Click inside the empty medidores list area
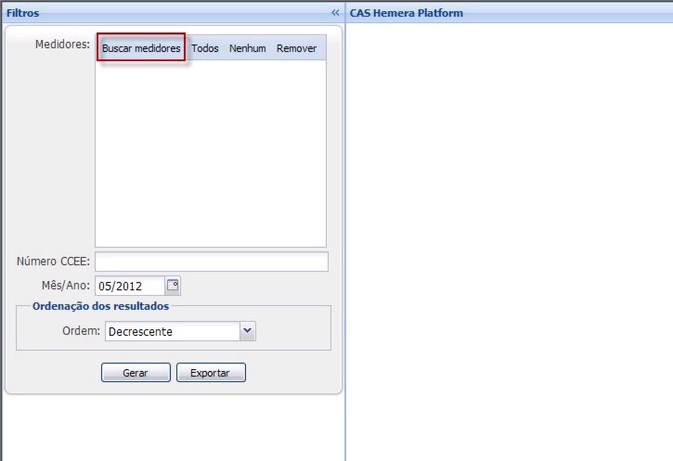The width and height of the screenshot is (673, 461). (x=210, y=153)
